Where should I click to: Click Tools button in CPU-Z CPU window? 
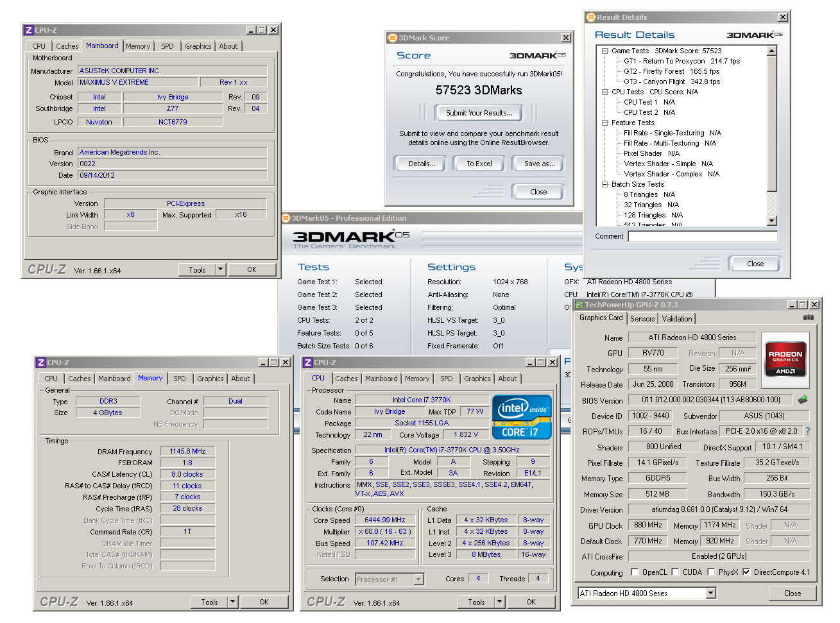[476, 602]
